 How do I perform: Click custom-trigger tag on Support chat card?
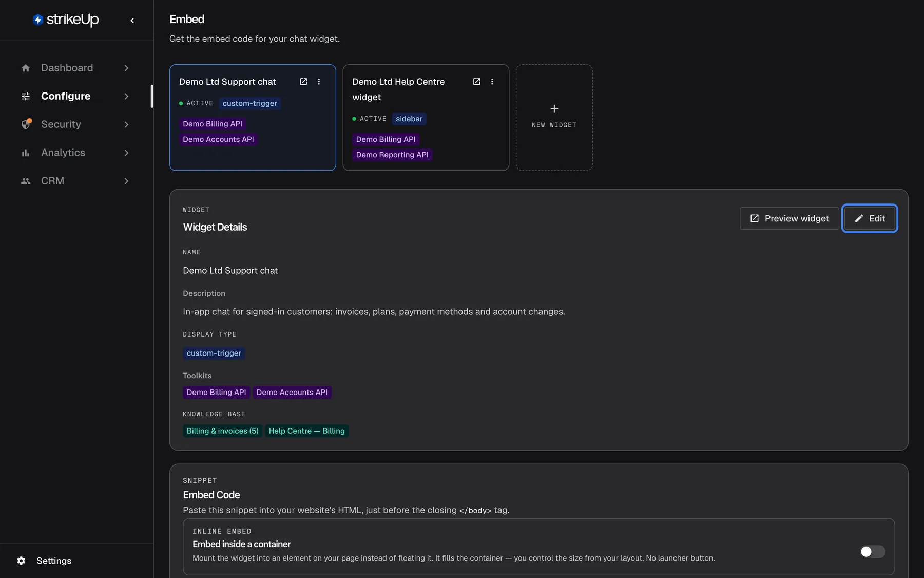249,103
